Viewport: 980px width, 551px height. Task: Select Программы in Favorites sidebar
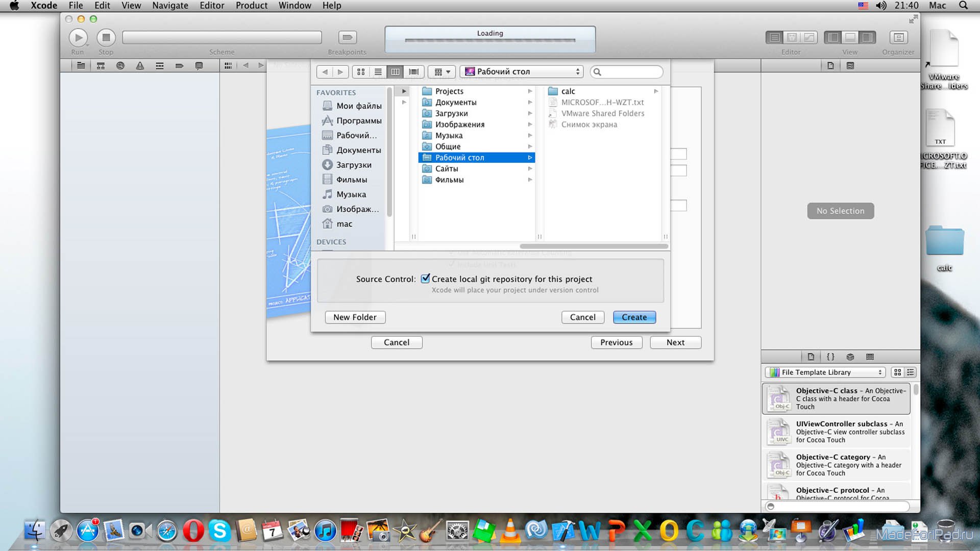[352, 121]
